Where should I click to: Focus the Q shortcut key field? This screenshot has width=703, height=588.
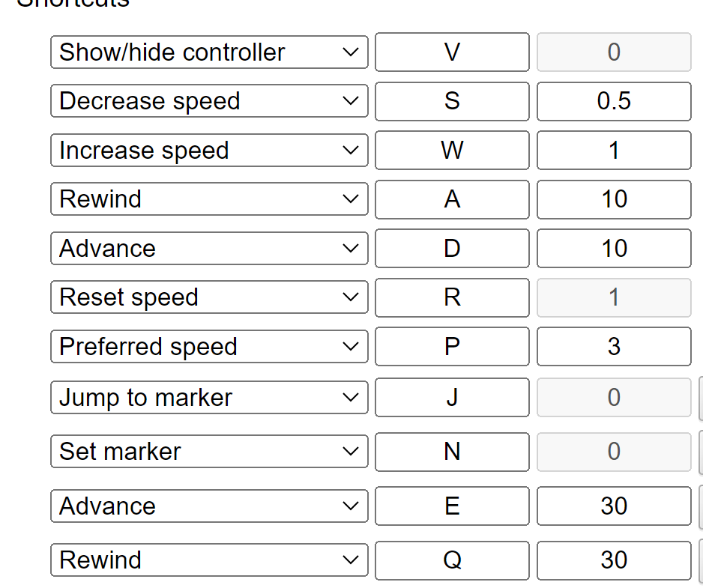[x=452, y=560]
